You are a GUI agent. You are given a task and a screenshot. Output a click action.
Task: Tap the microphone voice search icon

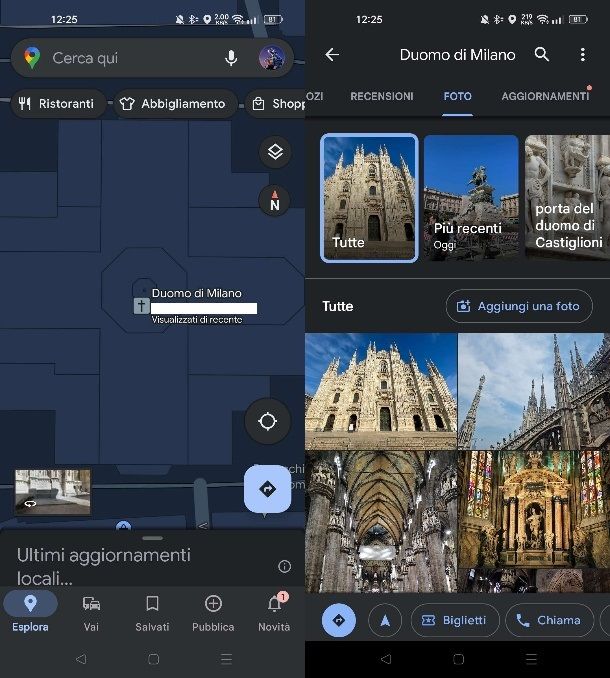pyautogui.click(x=231, y=58)
